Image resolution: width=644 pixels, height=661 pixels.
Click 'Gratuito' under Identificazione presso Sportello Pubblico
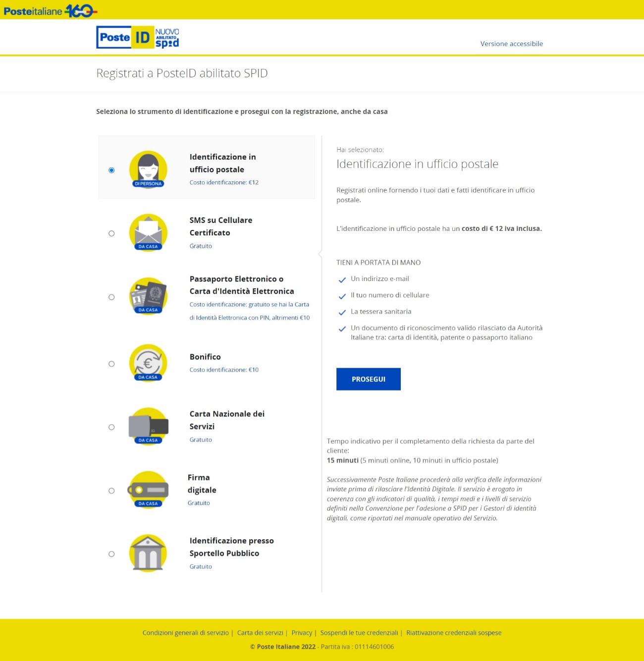pos(201,566)
